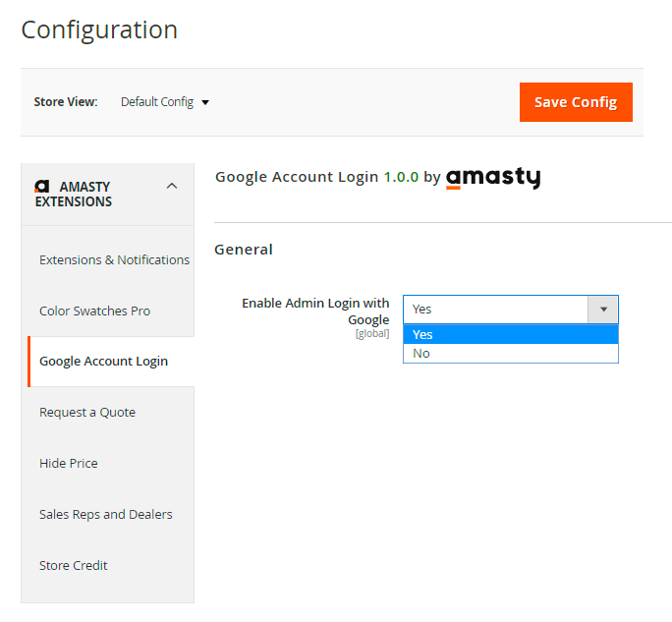
Task: Click the amasty brand logo in header
Action: click(493, 178)
